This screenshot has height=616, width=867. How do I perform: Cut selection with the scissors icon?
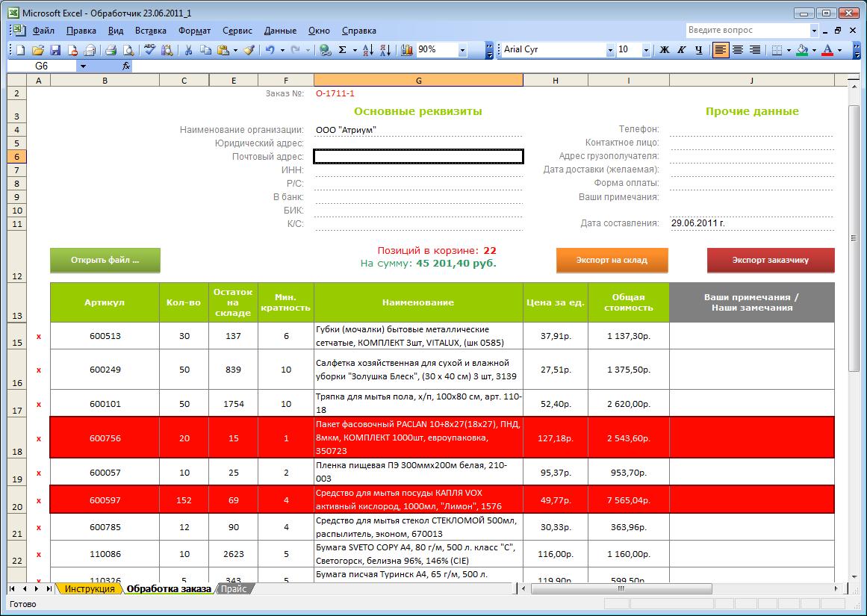tap(188, 50)
